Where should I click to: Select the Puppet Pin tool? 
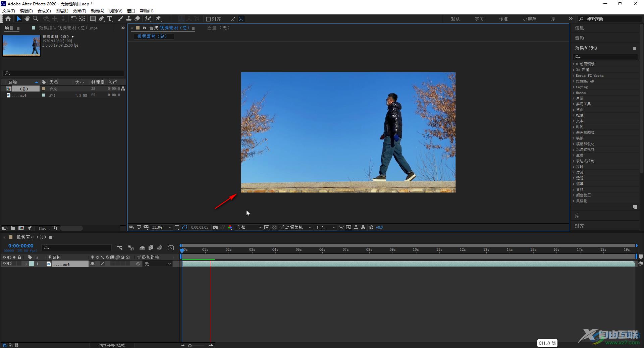pyautogui.click(x=158, y=19)
